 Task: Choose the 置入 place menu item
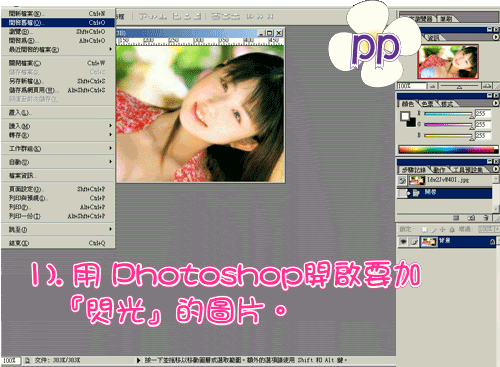point(58,113)
